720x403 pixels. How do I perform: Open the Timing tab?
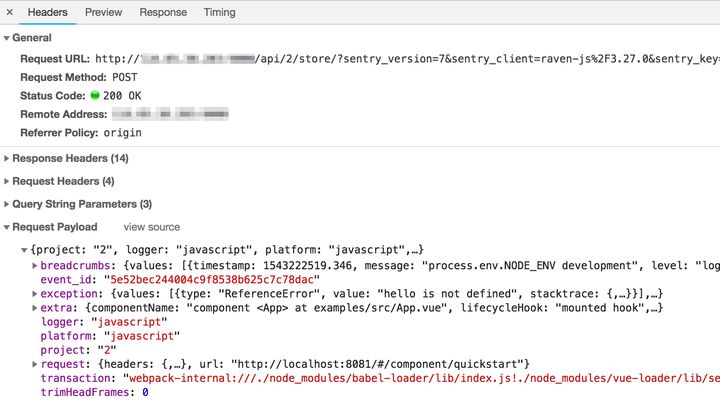[x=219, y=12]
